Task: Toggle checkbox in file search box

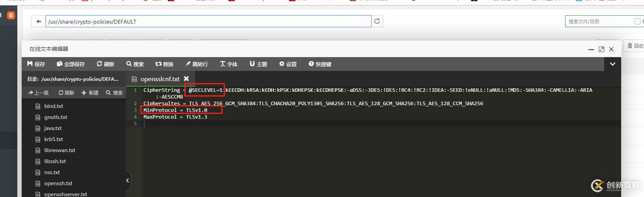Action: [637, 21]
